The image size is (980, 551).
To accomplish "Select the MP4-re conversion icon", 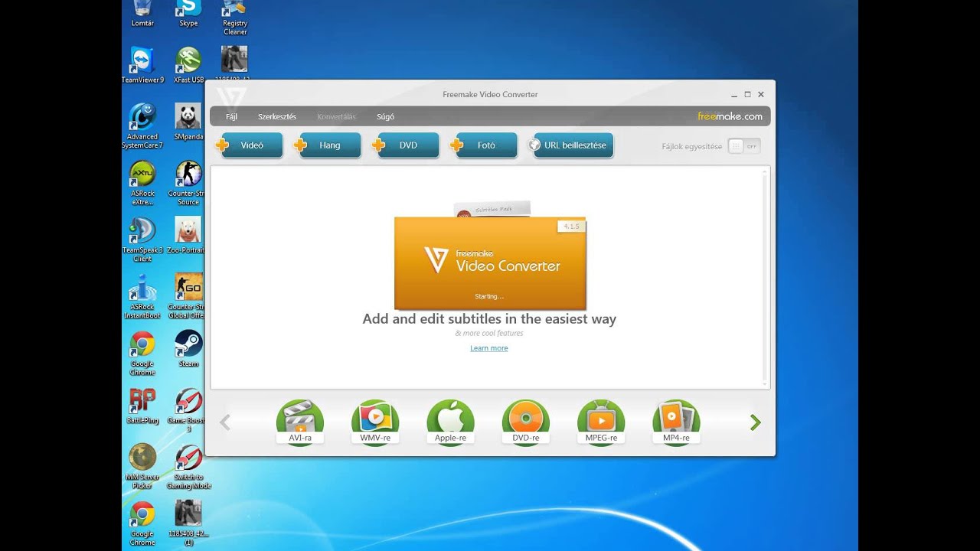I will 676,422.
